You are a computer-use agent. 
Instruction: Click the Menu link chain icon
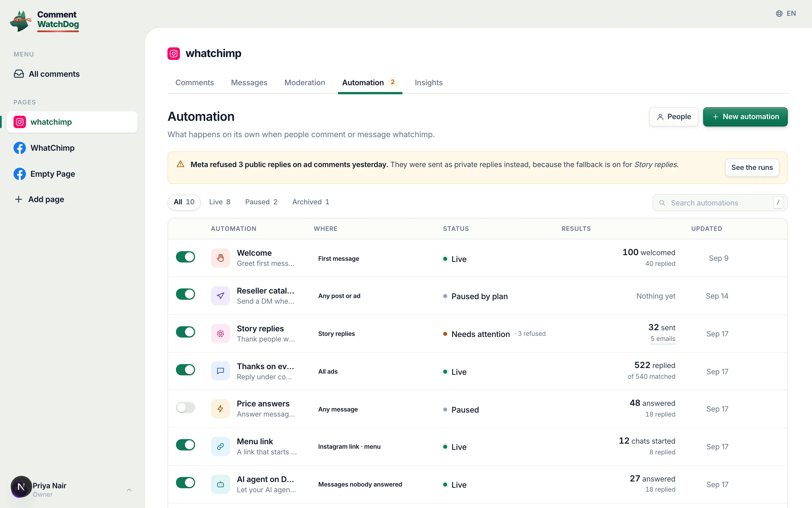[x=220, y=446]
